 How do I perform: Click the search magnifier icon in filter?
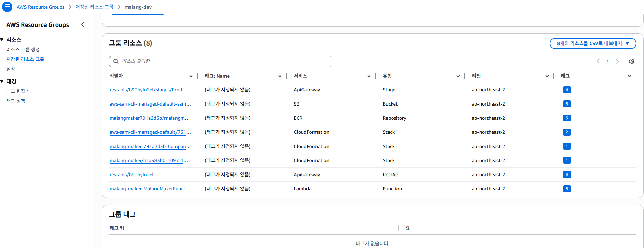point(116,61)
